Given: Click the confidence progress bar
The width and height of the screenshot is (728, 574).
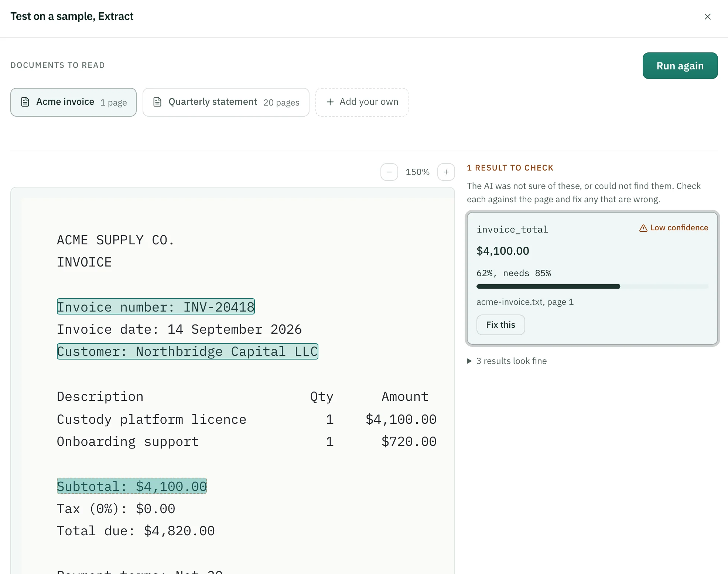Looking at the screenshot, I should pos(592,286).
